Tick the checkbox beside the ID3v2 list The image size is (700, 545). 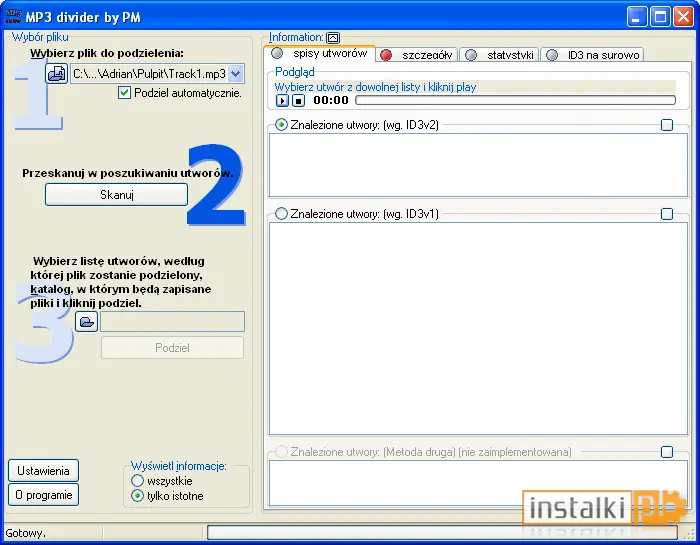coord(667,125)
